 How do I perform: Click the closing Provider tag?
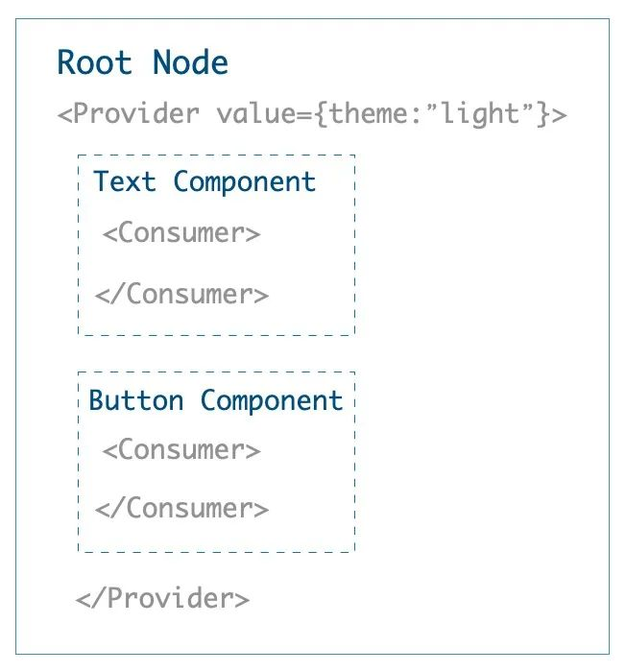pyautogui.click(x=162, y=599)
